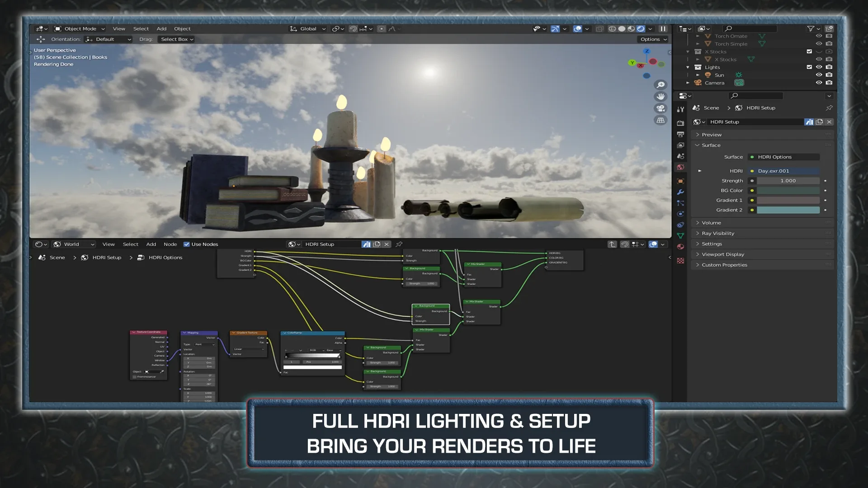Enable Wireframe viewport shading
868x488 pixels.
coord(612,28)
